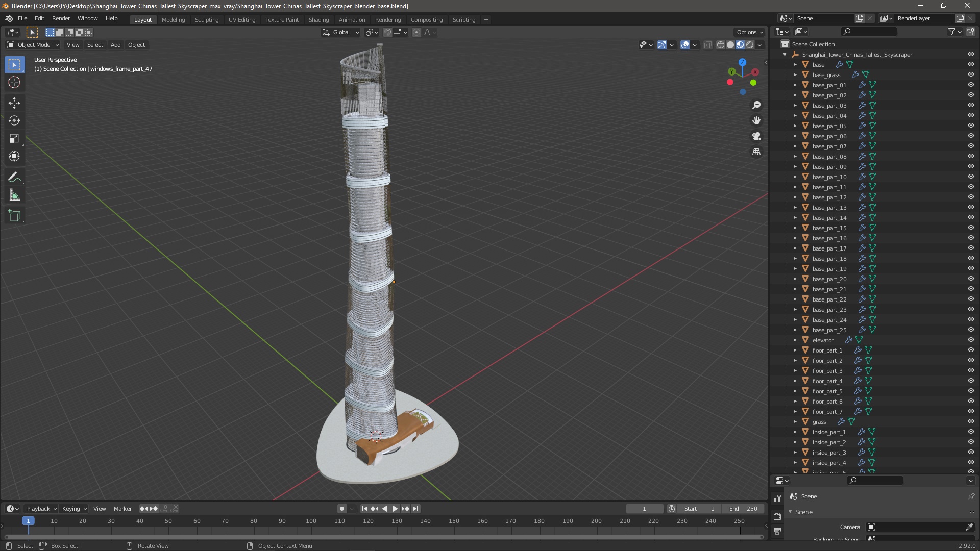Click outliner search field
The image size is (980, 551).
coord(869,32)
